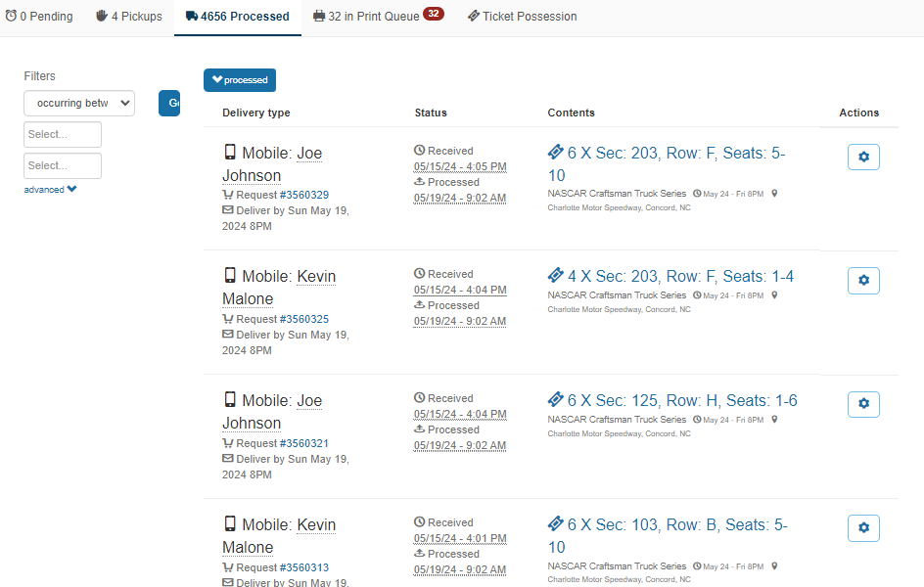Click the second Select date field
Image resolution: width=924 pixels, height=587 pixels.
click(x=63, y=165)
